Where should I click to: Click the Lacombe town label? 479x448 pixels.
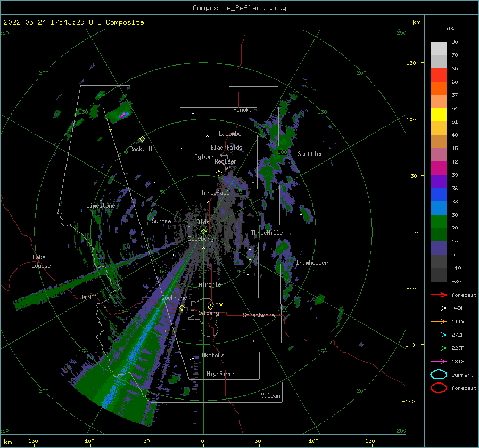[x=230, y=134]
